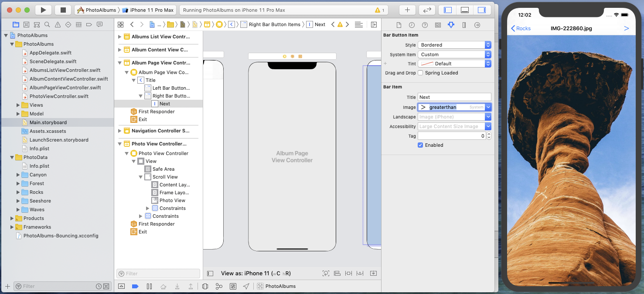Screen dimensions: 644x294
Task: Expand Albums List View Controller scene
Action: (x=120, y=37)
